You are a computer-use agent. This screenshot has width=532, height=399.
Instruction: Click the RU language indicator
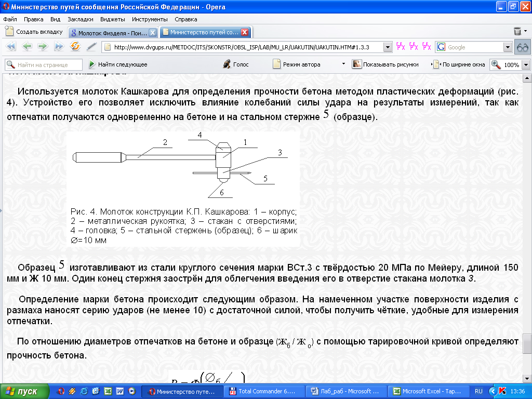tap(478, 391)
